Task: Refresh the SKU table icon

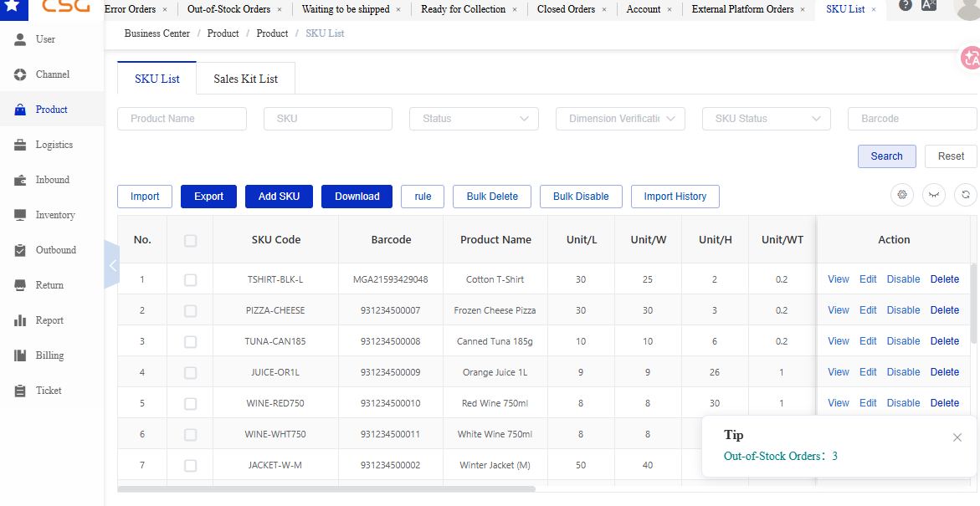Action: click(966, 195)
